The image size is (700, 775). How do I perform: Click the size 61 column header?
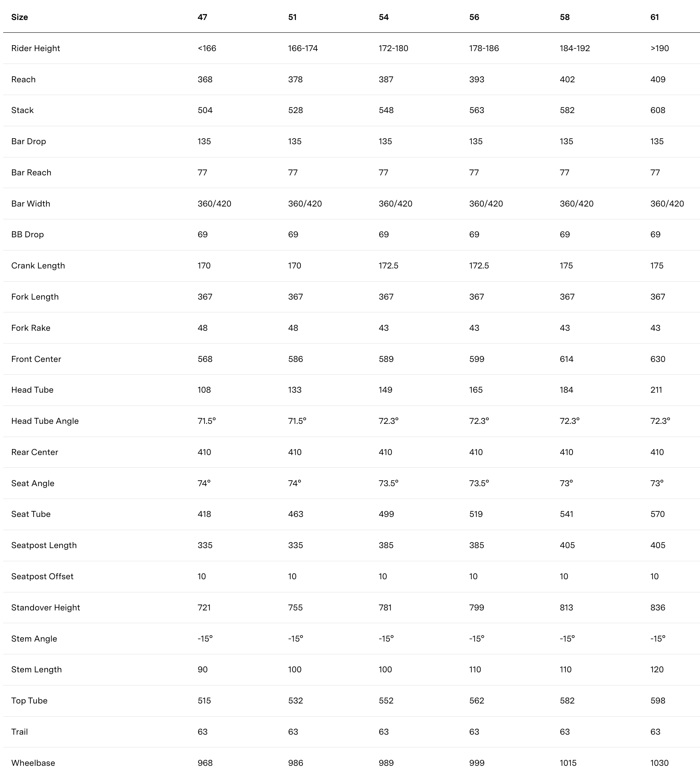(654, 17)
